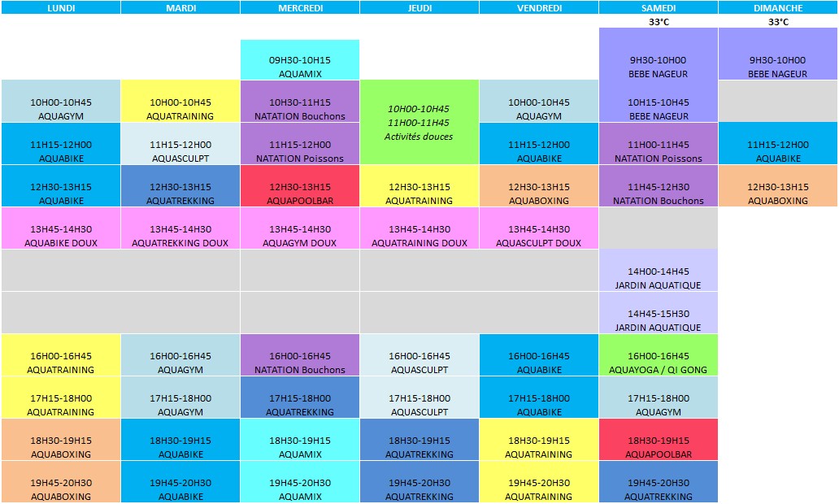Click the 33°C label above SAMEDI

click(x=659, y=23)
